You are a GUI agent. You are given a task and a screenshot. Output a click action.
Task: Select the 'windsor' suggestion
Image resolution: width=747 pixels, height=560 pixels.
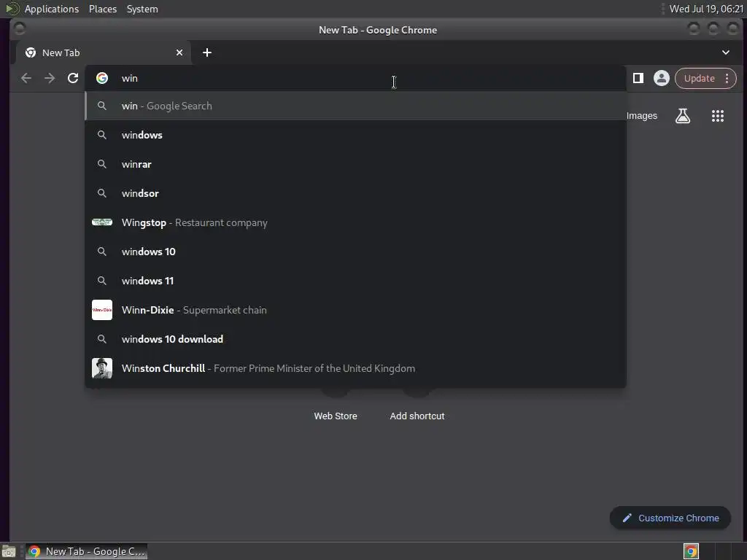click(x=355, y=192)
